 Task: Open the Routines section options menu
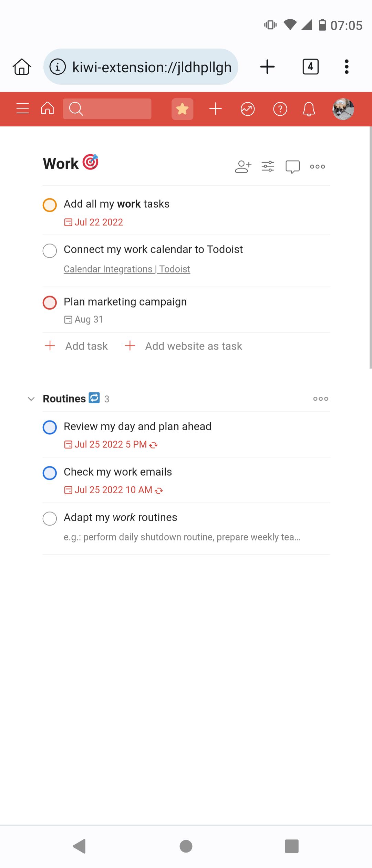click(320, 399)
